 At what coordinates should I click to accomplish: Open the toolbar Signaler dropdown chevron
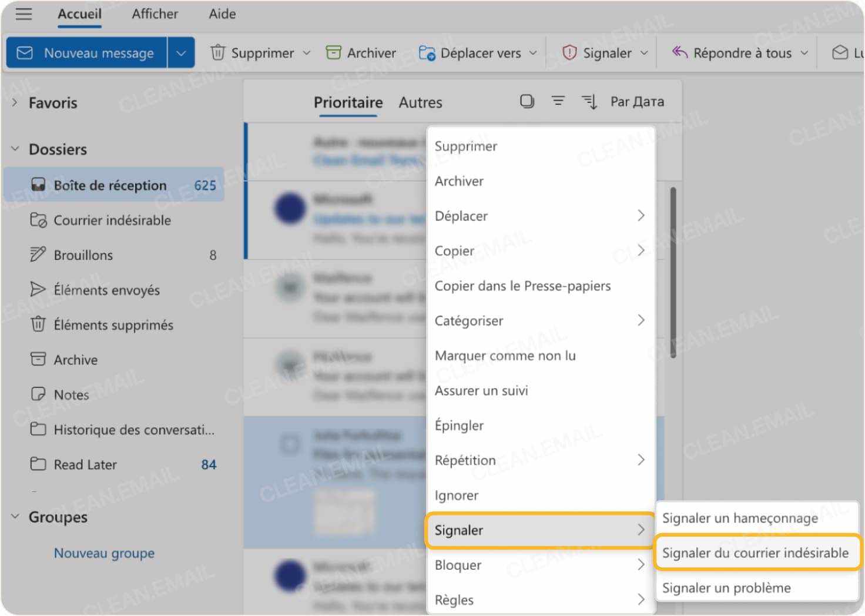[644, 53]
